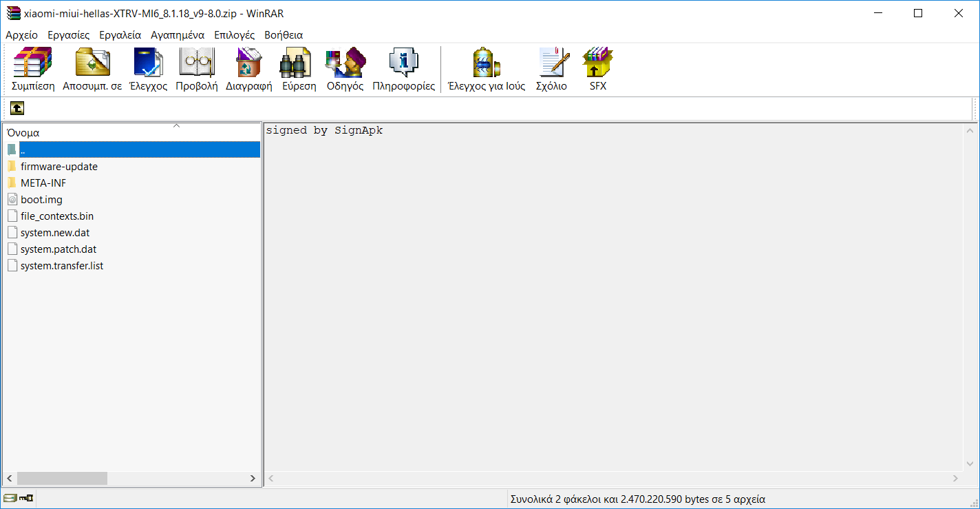The height and width of the screenshot is (509, 980).
Task: Open the Σχόλιο (Comment) tool
Action: tap(554, 63)
